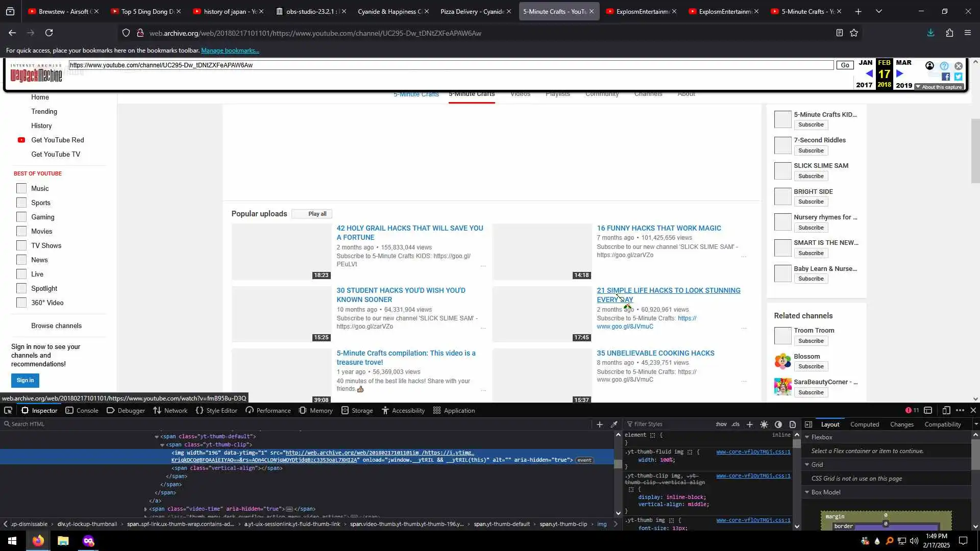Toggle light color scheme simulation icon

(764, 424)
